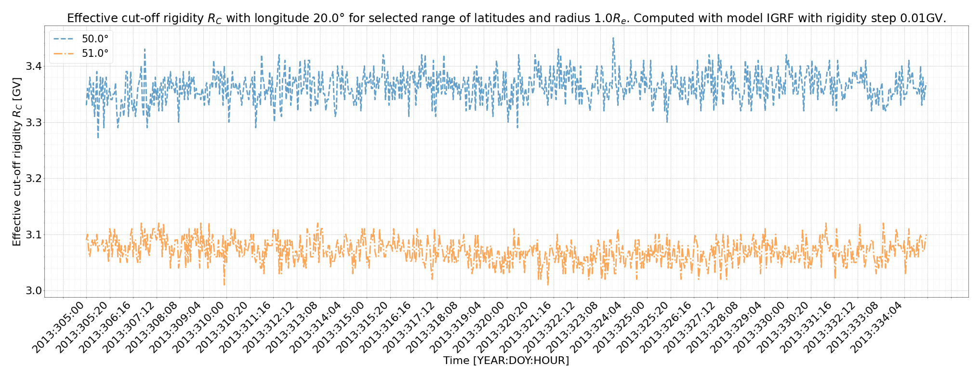Click the x-axis label 'Time [YEAR:DOY:HOUR]'

click(x=506, y=361)
